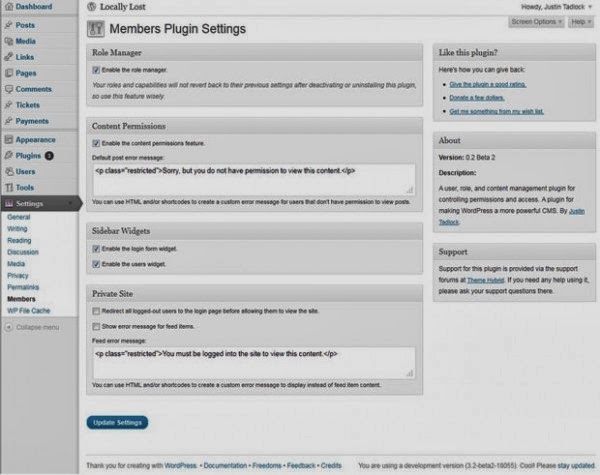
Task: Collapse the Settings submenu arrow
Action: click(x=70, y=203)
